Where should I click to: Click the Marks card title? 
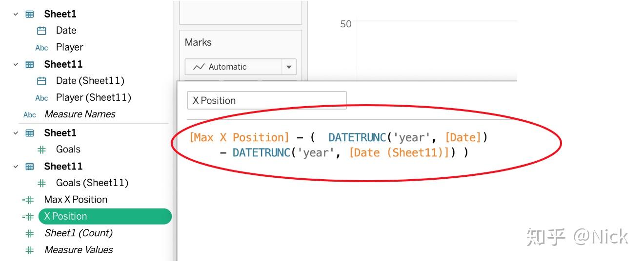198,42
